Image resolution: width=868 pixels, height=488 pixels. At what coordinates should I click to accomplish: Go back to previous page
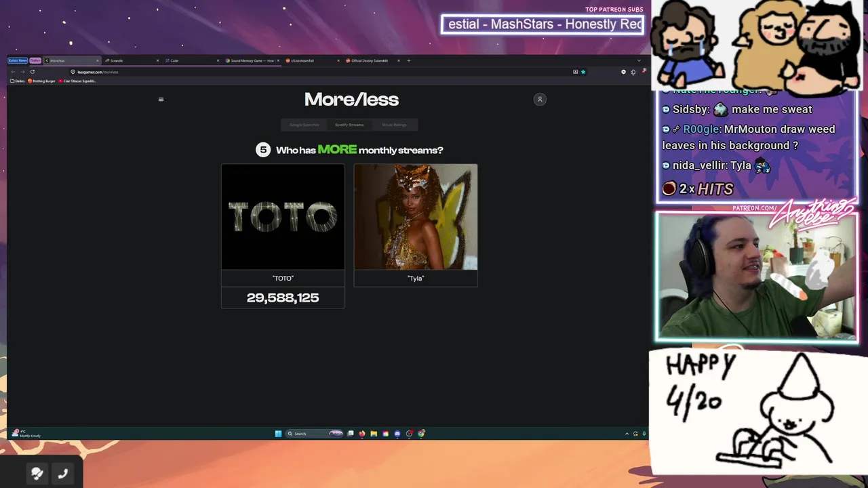[13, 72]
